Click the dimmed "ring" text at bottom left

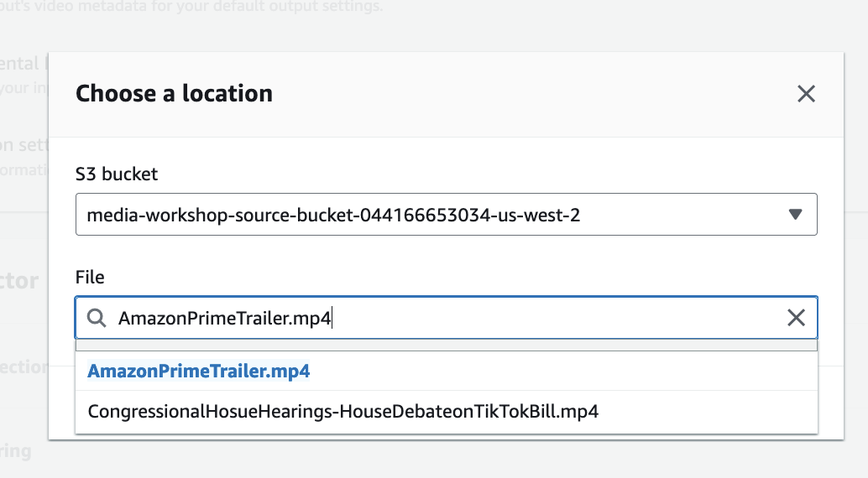coord(16,451)
